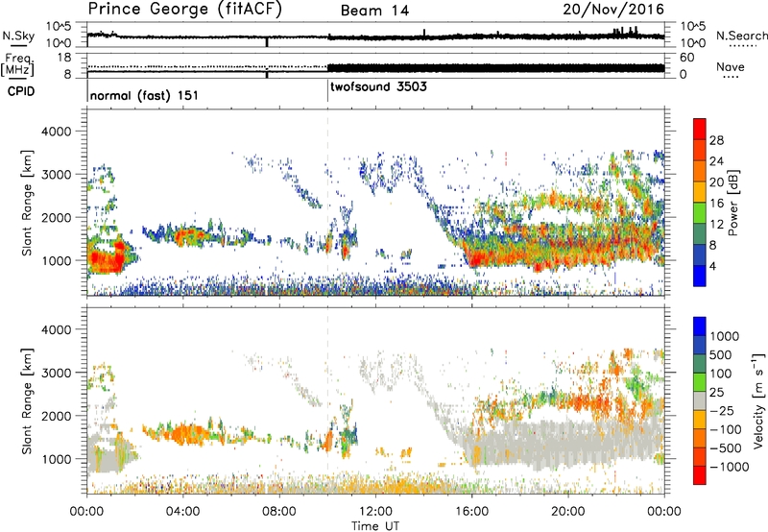Click the '12:00' time axis tick label

(375, 512)
